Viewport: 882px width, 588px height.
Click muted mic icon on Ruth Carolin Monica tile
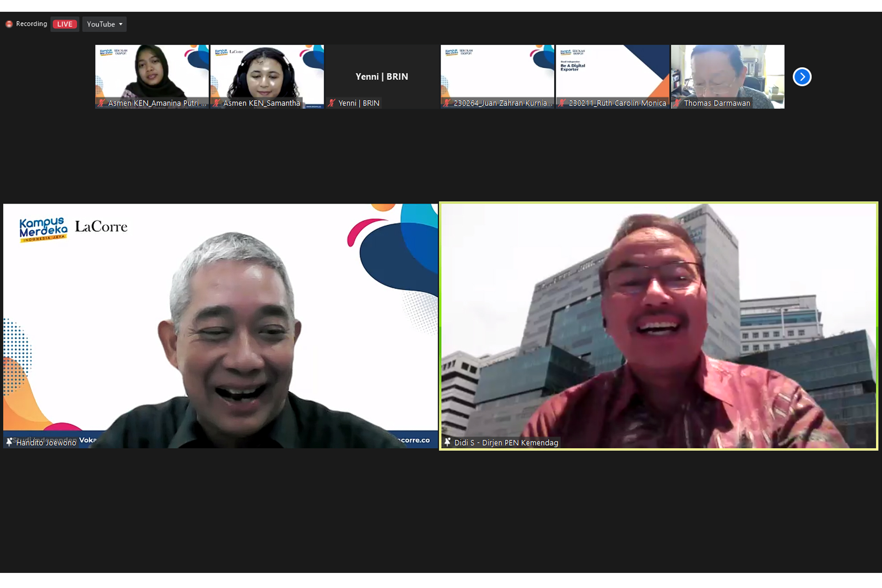562,103
